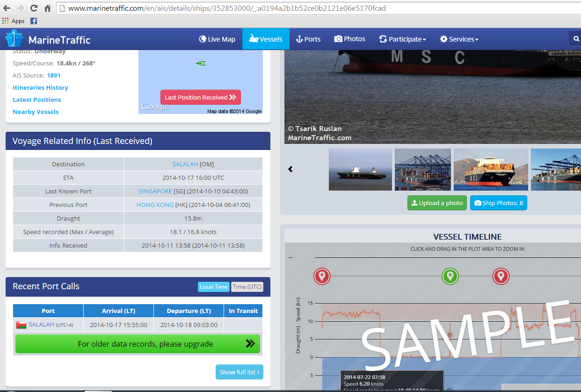Click the Ship Photos: 8 button

pyautogui.click(x=499, y=203)
